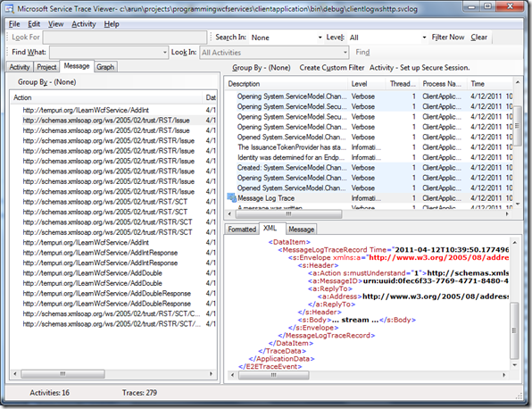Image resolution: width=532 pixels, height=409 pixels.
Task: Click Traces: 279 in status bar
Action: (139, 393)
